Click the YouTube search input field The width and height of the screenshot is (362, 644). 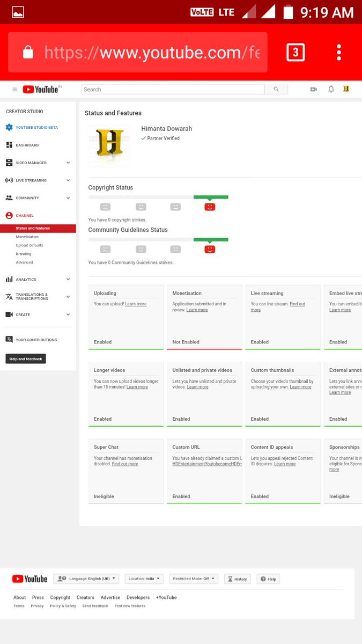click(173, 90)
